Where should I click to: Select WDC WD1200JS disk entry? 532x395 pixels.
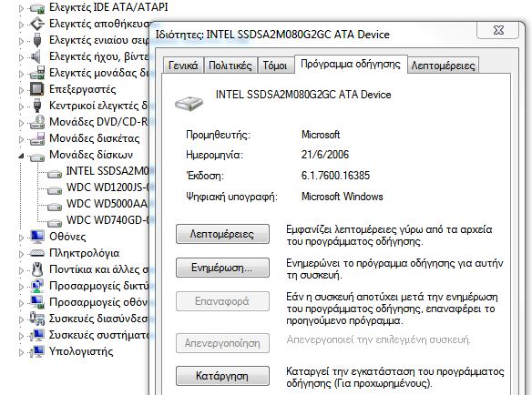[107, 187]
